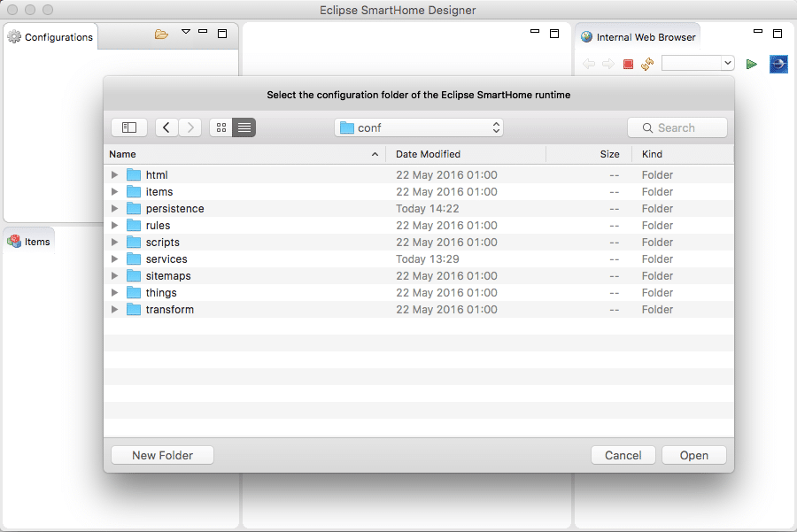Expand the html folder triangle
Screen dimensions: 797x532
tap(114, 174)
